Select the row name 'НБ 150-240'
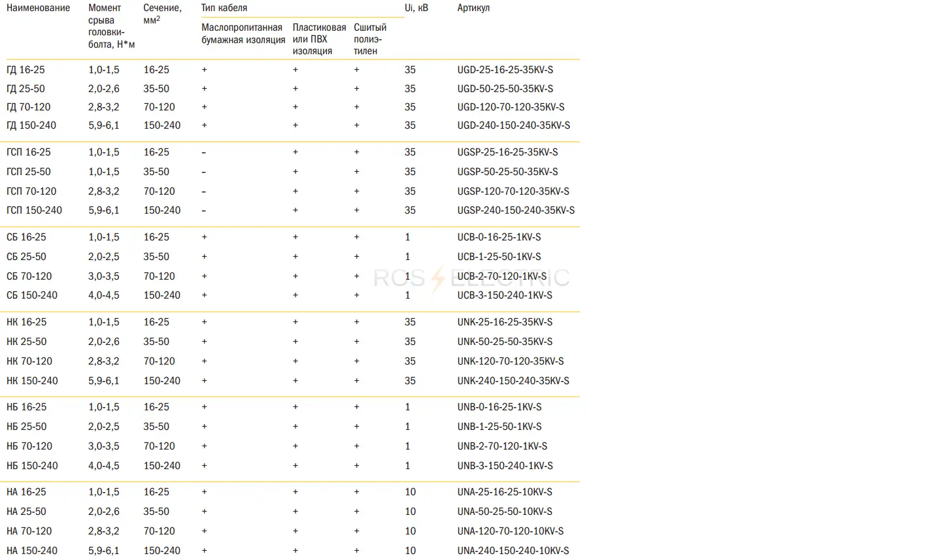The width and height of the screenshot is (944, 560). point(32,466)
